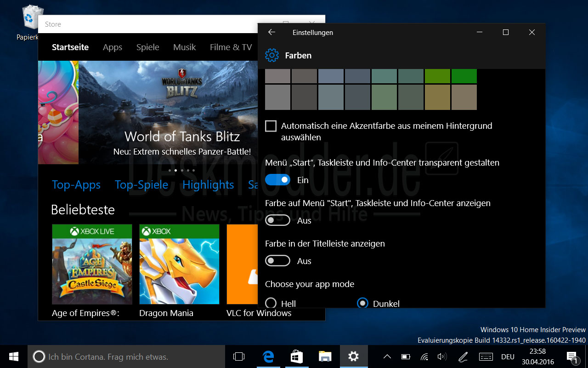The height and width of the screenshot is (368, 588).
Task: Switch to the Store taskbar icon
Action: 297,356
